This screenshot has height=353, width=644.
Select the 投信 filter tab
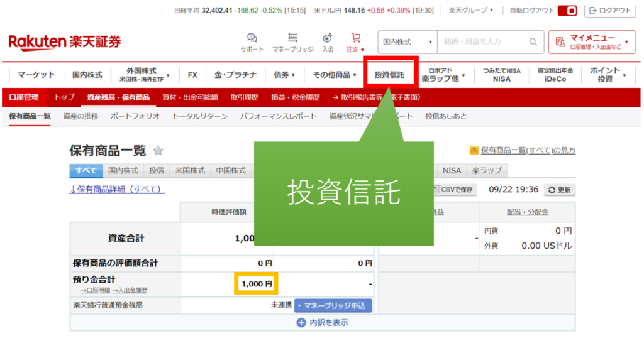point(157,171)
